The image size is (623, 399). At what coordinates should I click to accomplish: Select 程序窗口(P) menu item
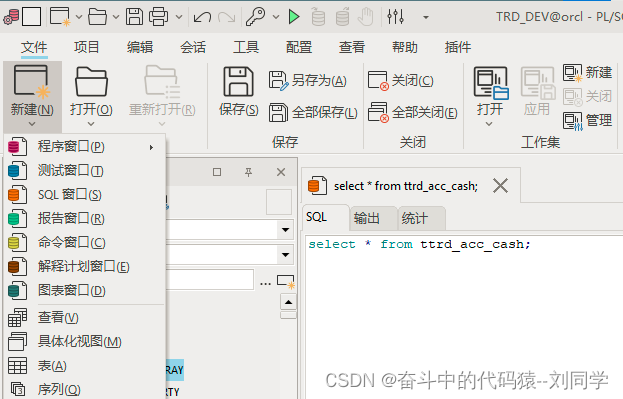(x=84, y=147)
